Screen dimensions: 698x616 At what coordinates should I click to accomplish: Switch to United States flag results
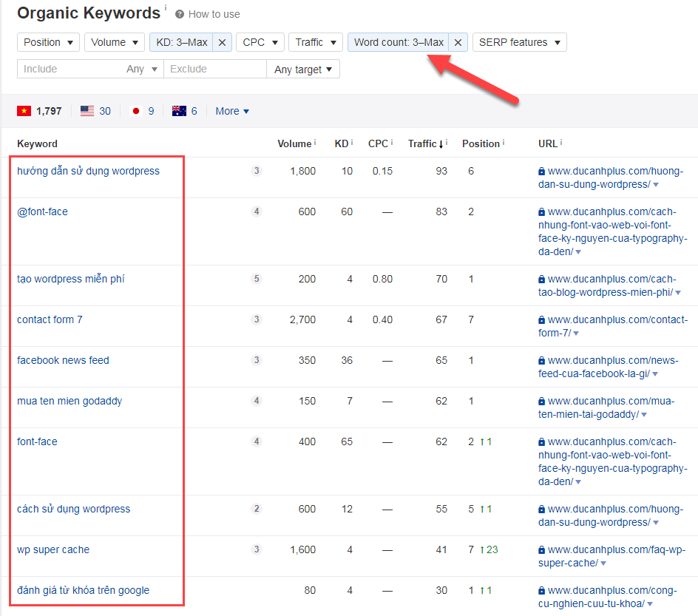pyautogui.click(x=87, y=111)
